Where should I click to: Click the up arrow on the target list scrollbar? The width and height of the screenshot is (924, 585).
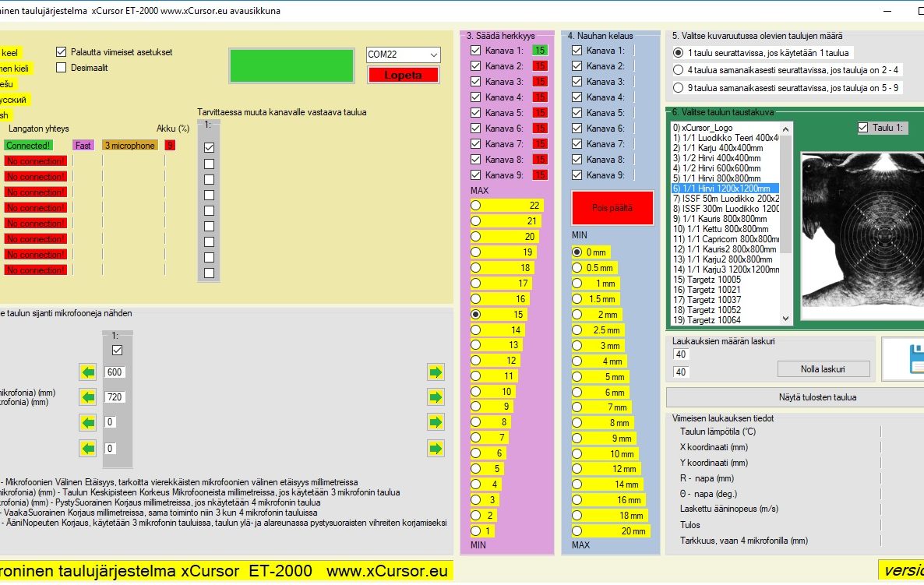tap(785, 129)
